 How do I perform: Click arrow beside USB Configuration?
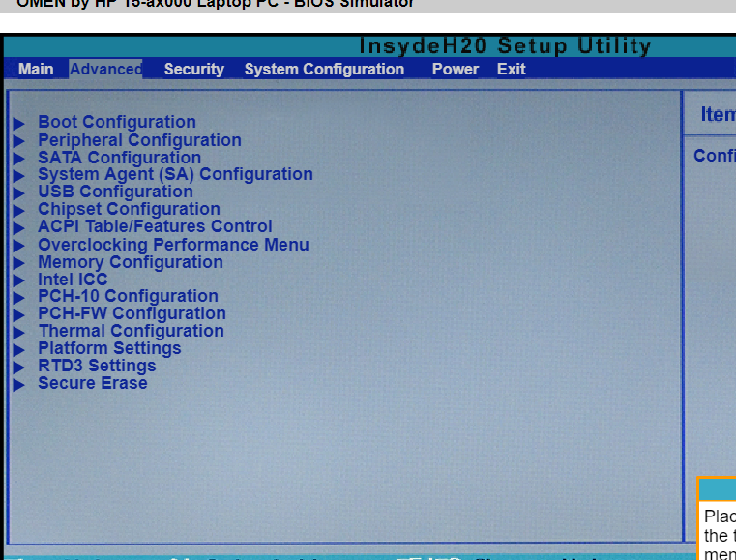18,193
